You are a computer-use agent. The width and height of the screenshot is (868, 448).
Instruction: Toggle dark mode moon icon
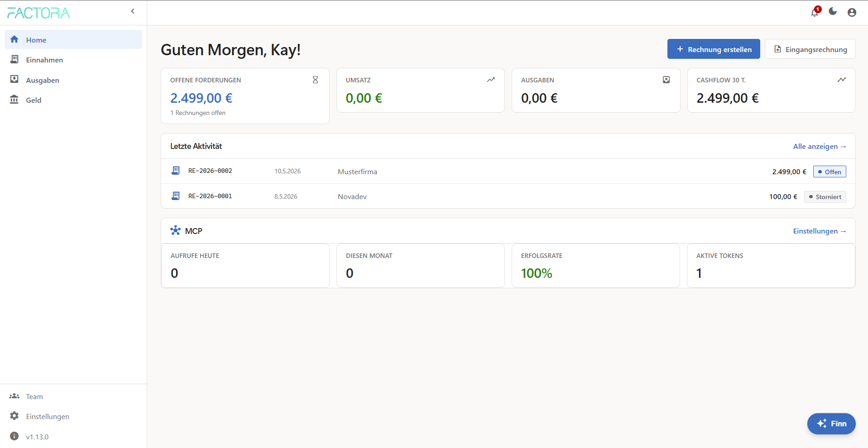833,12
